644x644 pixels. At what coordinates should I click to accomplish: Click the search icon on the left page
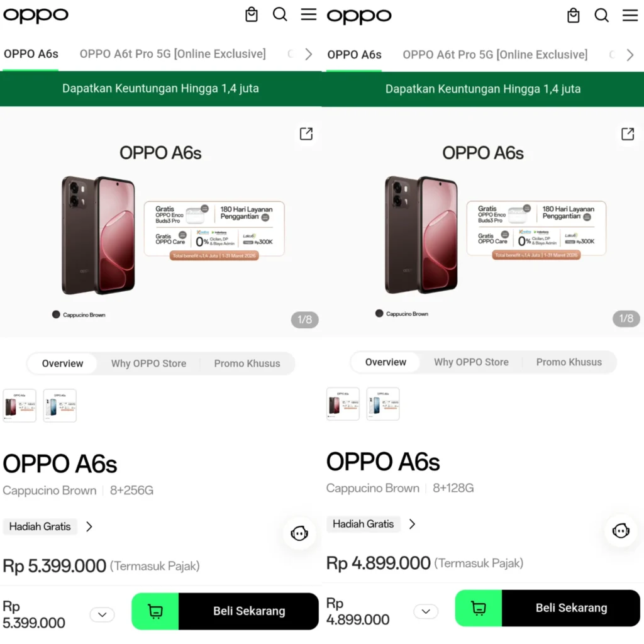(x=280, y=14)
